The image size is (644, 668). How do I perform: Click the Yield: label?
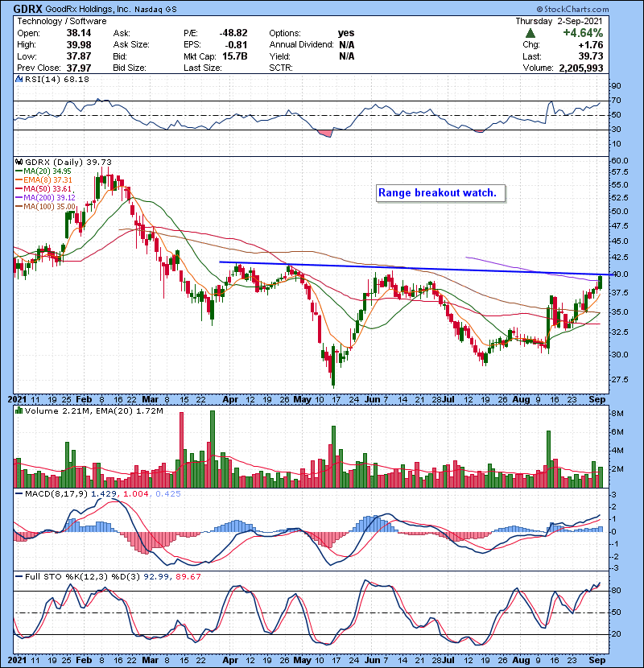point(279,56)
